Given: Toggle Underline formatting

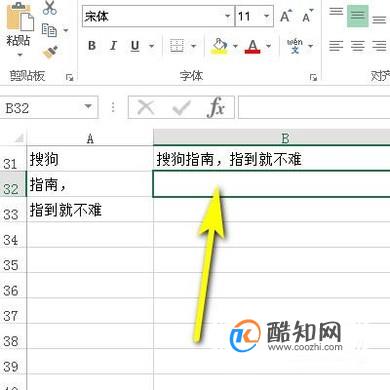Looking at the screenshot, I should click(x=135, y=46).
